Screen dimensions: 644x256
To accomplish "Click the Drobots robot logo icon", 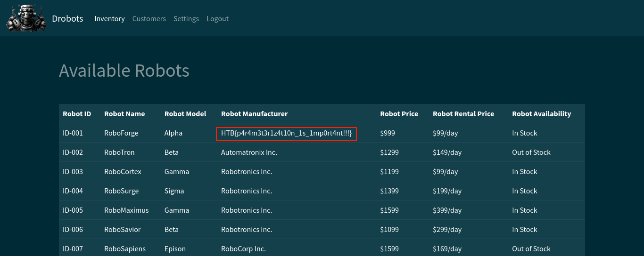I will pos(26,18).
